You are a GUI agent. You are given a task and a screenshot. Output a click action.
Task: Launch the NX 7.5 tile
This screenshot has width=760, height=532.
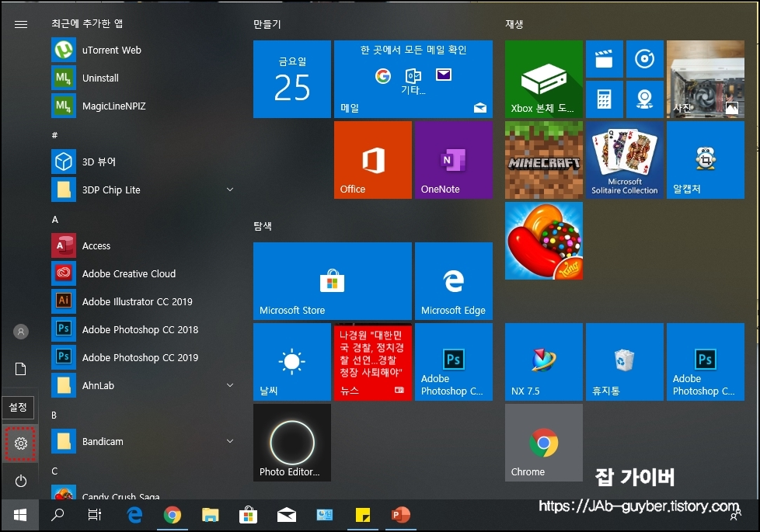point(544,362)
